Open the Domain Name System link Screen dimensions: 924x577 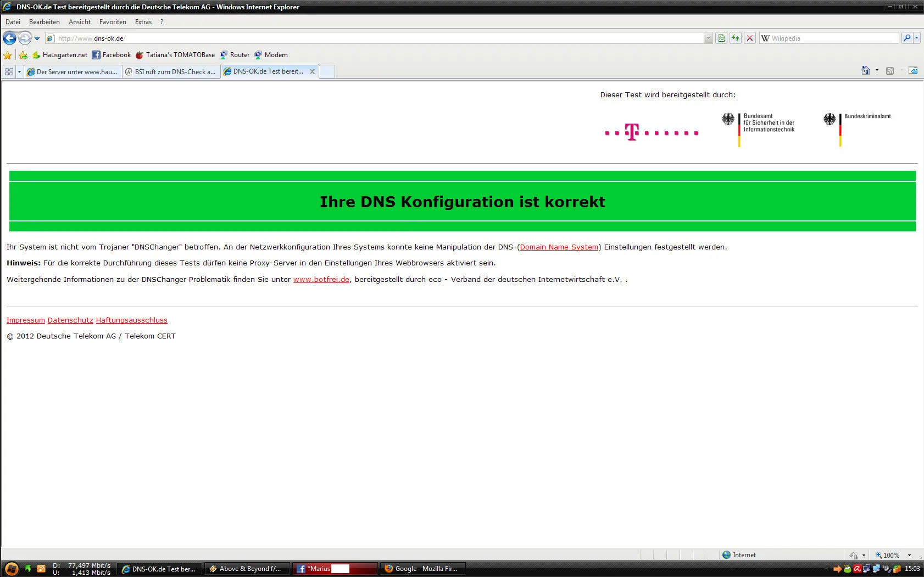pos(559,247)
